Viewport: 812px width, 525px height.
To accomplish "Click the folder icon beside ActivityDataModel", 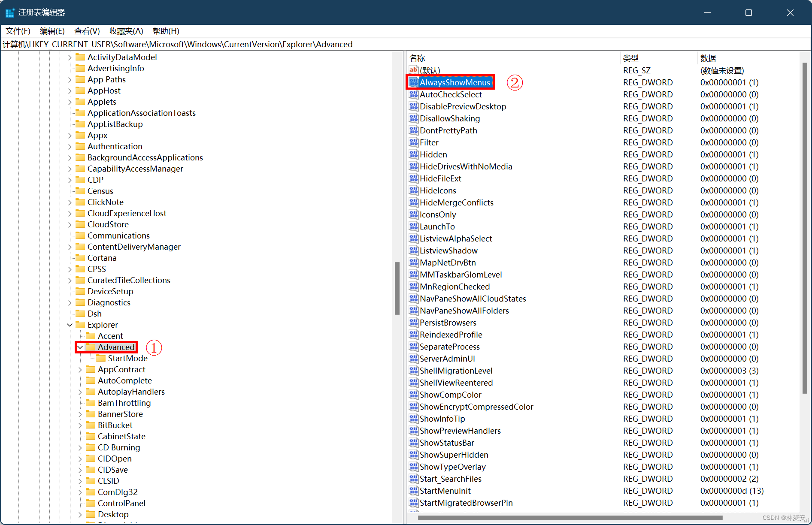I will coord(80,57).
